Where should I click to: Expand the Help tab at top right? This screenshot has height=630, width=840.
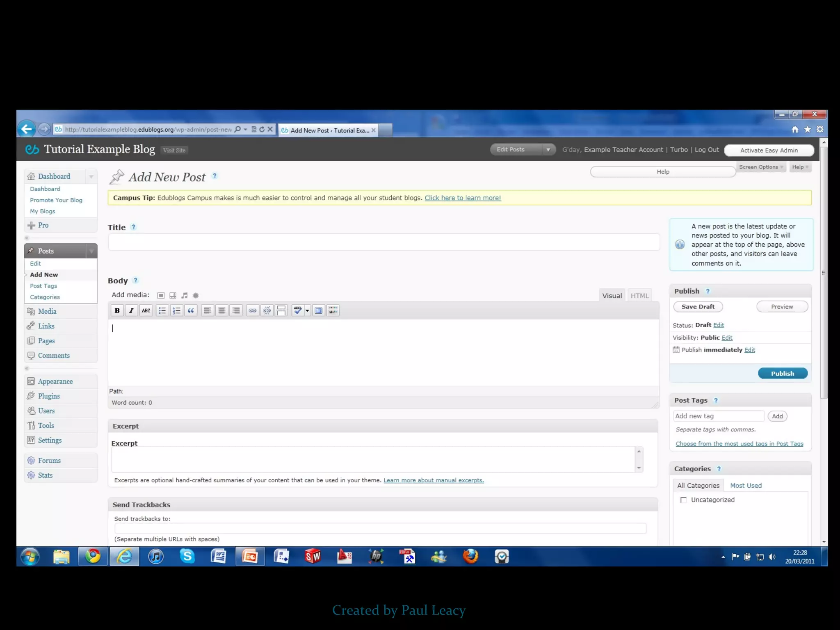pyautogui.click(x=800, y=167)
